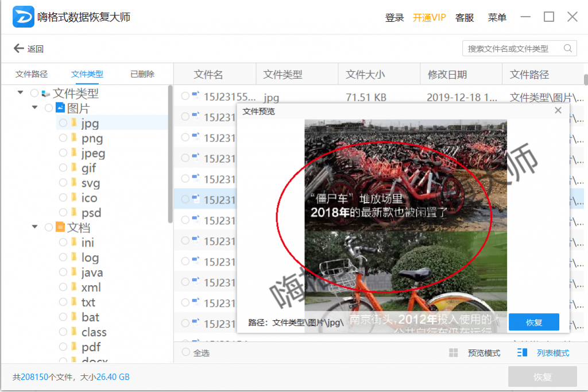Open the 菜单 menu
Viewport: 588px width, 392px height.
click(497, 17)
